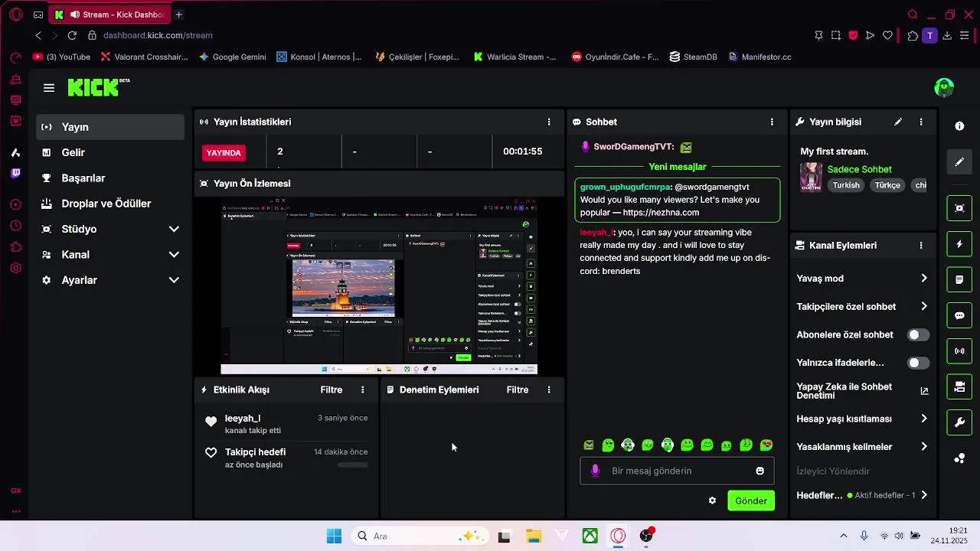The height and width of the screenshot is (551, 980).
Task: Send the message with the Gönder button
Action: coord(751,500)
